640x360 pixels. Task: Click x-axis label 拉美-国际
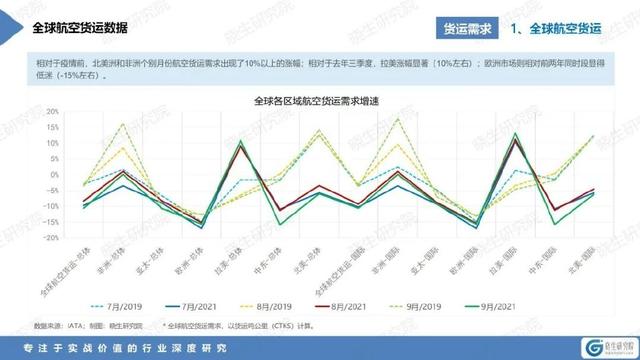504,260
